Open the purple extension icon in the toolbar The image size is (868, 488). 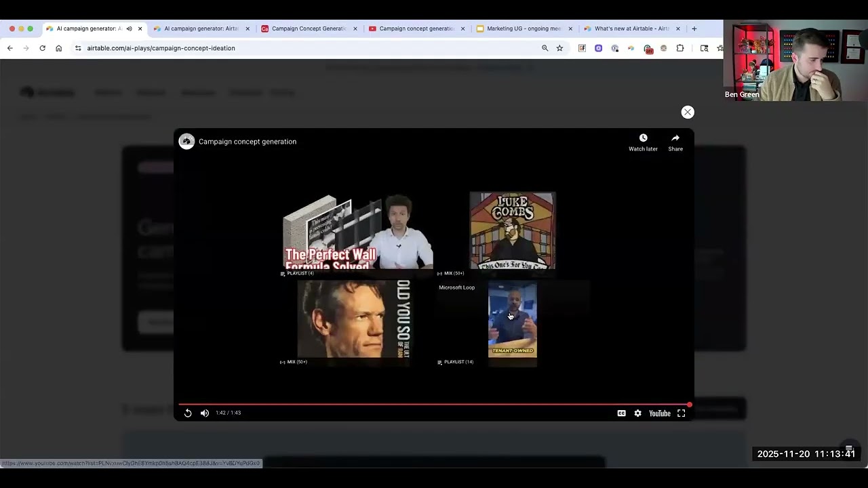(598, 48)
